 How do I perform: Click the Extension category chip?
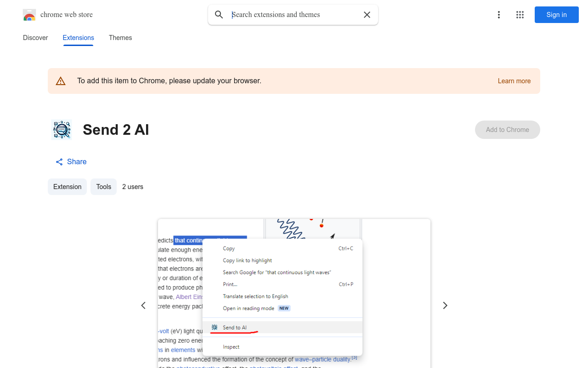click(x=67, y=187)
